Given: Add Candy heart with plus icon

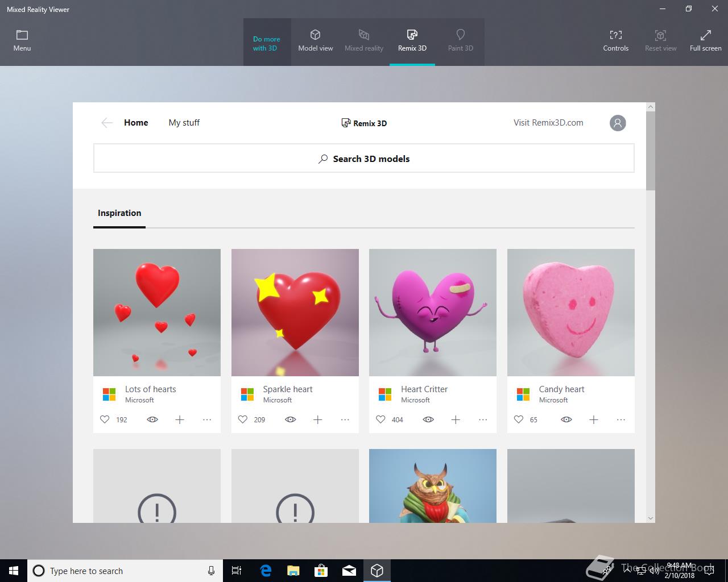Looking at the screenshot, I should click(x=594, y=419).
